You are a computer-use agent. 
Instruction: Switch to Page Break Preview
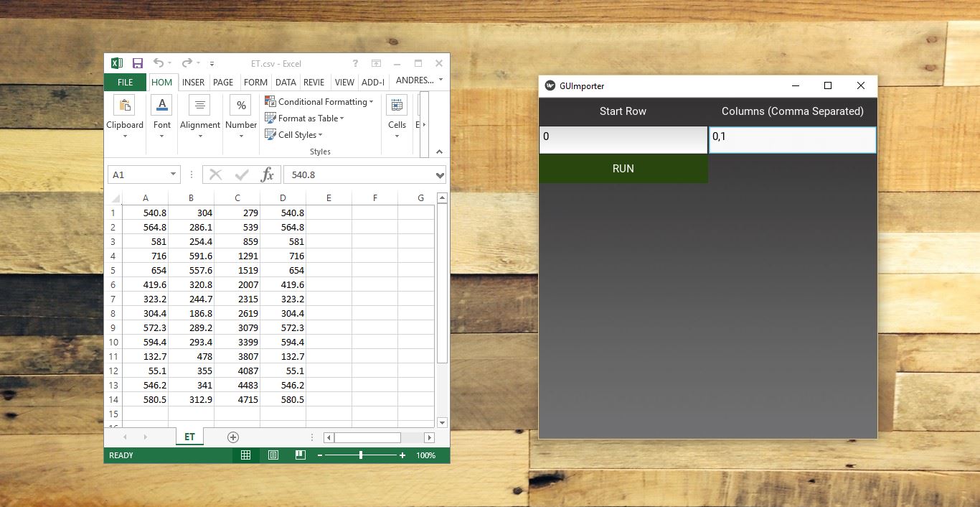pyautogui.click(x=300, y=455)
